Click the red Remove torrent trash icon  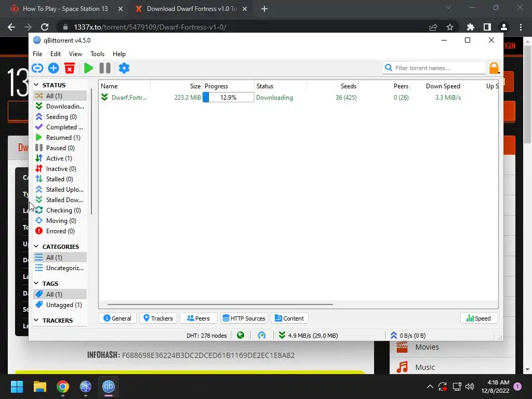click(70, 68)
